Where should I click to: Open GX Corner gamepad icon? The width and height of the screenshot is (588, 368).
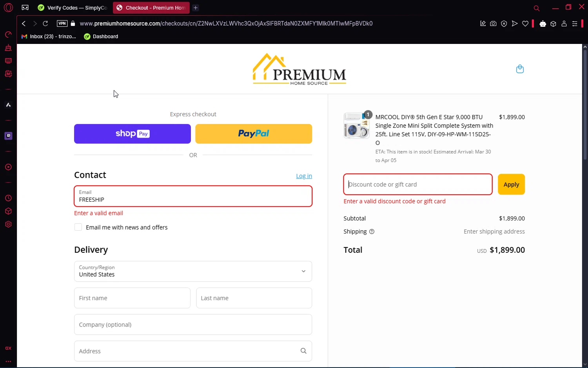pyautogui.click(x=25, y=7)
